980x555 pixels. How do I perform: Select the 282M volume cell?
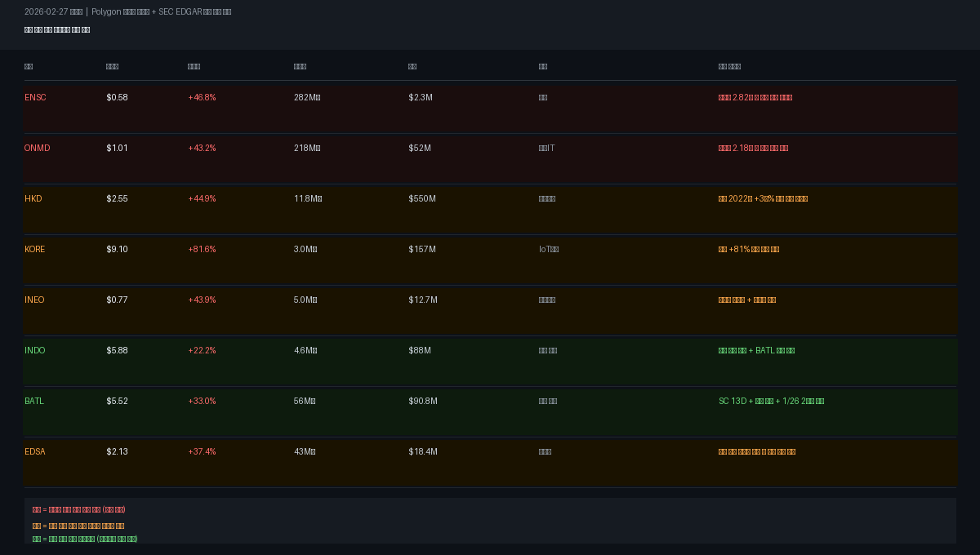(307, 97)
